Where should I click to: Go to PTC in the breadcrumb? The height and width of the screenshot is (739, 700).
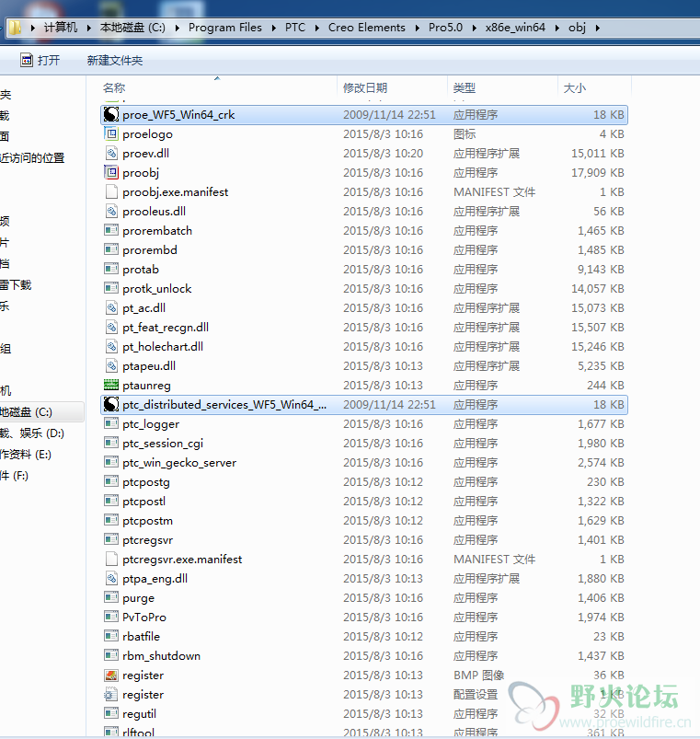click(295, 28)
